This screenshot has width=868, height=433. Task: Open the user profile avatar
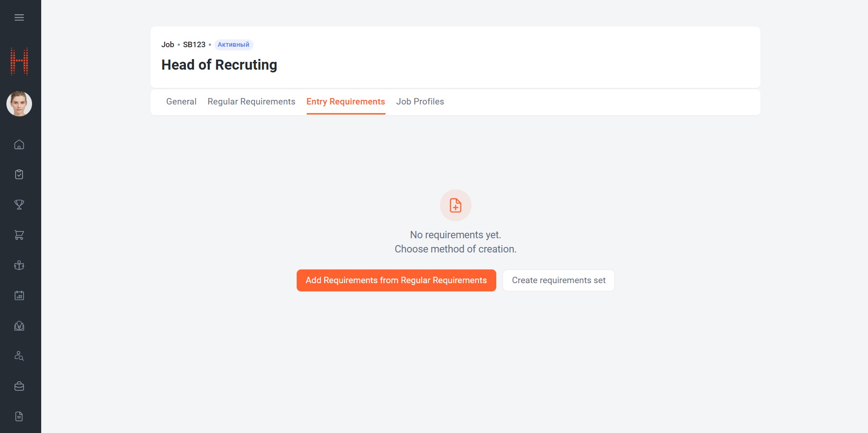click(19, 104)
